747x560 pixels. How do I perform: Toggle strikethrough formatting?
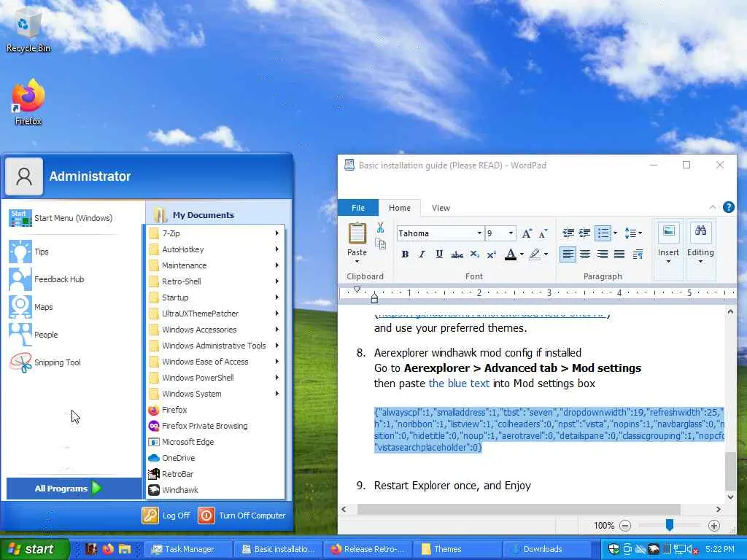(457, 254)
